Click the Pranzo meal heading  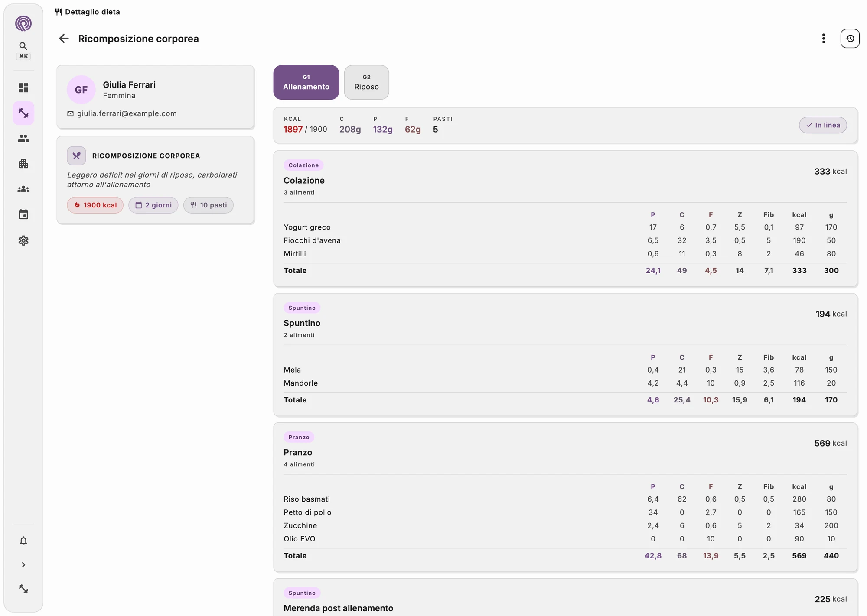point(298,452)
